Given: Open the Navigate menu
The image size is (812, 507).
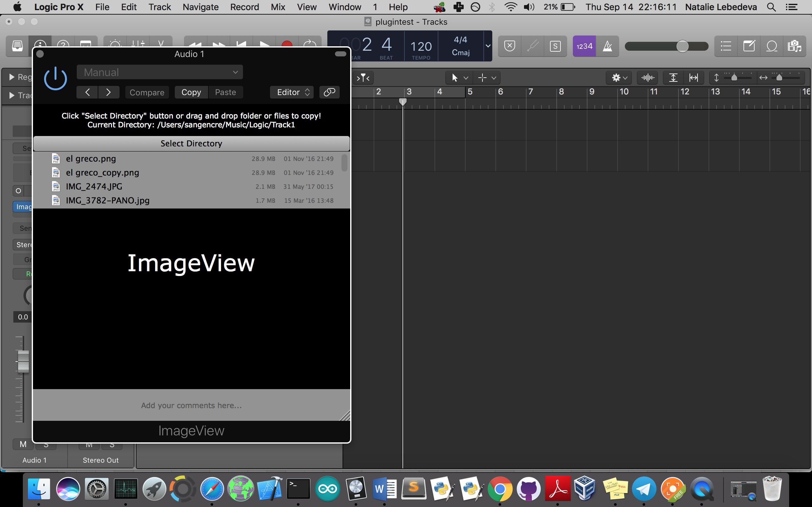Looking at the screenshot, I should tap(200, 7).
